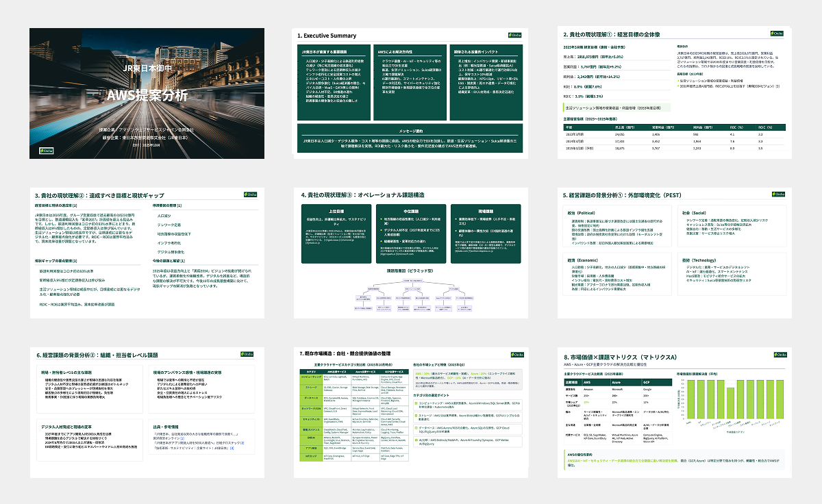This screenshot has width=822, height=504.
Task: Click the Orcha logo on Executive Summary slide
Action: (514, 34)
